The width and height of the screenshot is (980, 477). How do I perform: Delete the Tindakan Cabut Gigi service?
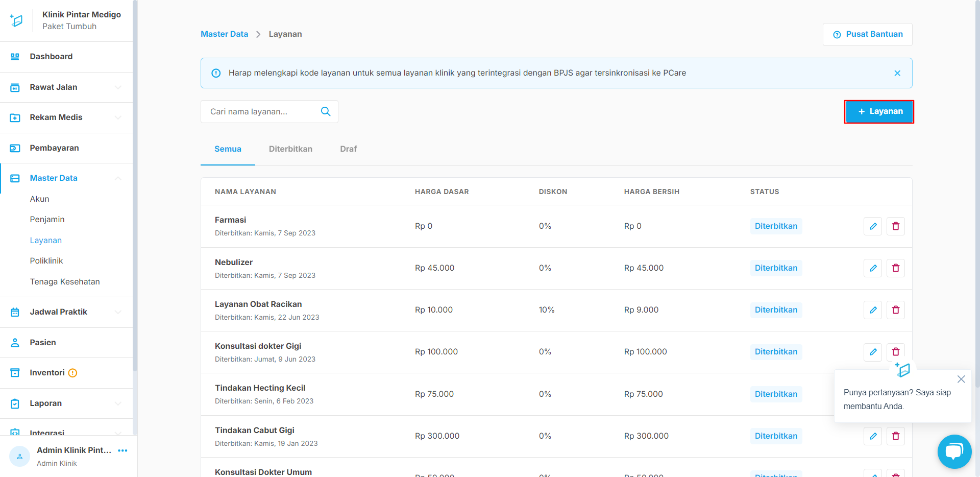tap(896, 436)
